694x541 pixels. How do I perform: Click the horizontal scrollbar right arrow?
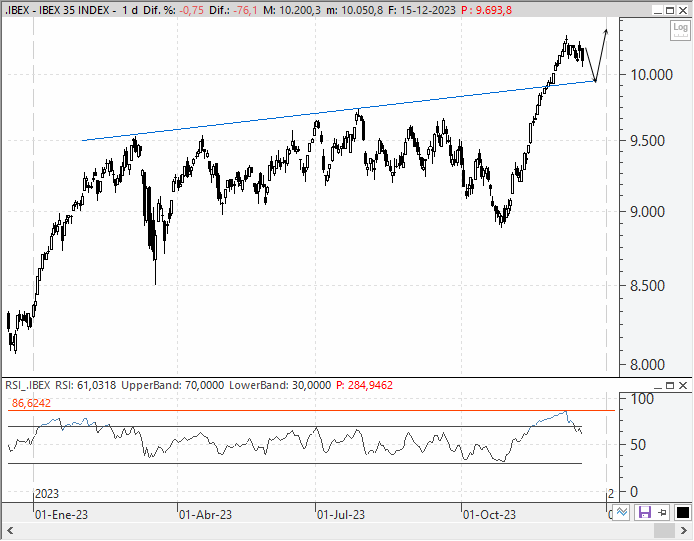684,530
